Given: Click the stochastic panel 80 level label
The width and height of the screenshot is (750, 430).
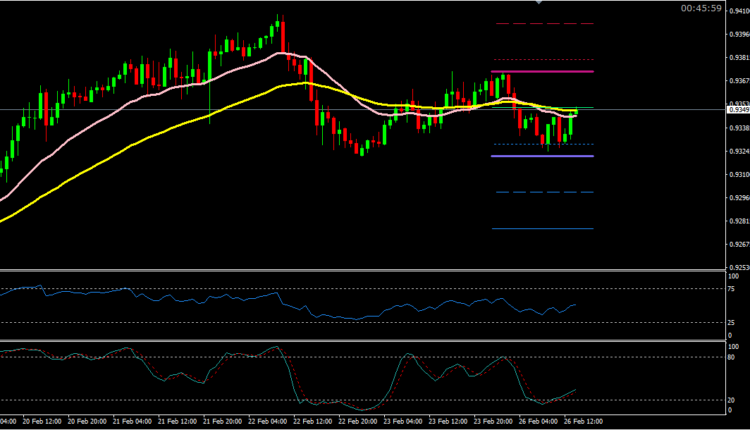Looking at the screenshot, I should pos(732,357).
